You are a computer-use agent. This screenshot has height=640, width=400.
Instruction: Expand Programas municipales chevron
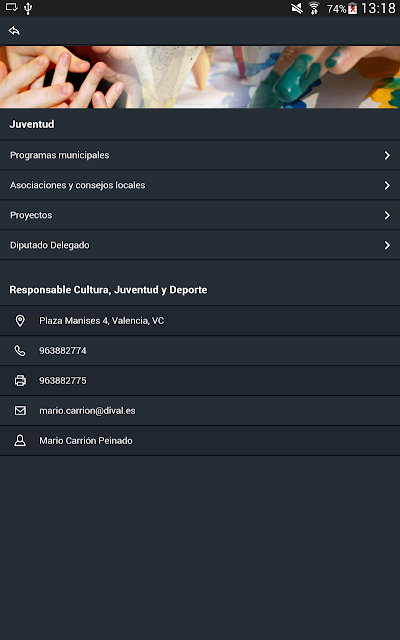387,156
